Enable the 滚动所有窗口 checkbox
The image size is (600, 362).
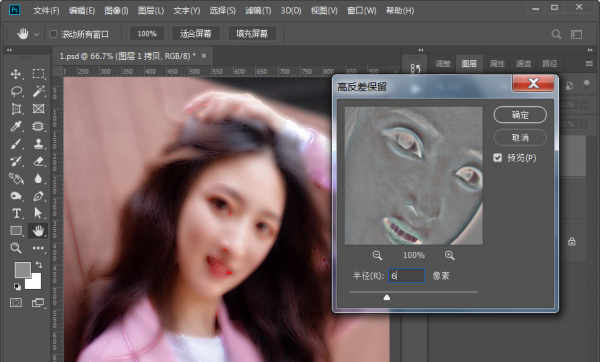53,34
